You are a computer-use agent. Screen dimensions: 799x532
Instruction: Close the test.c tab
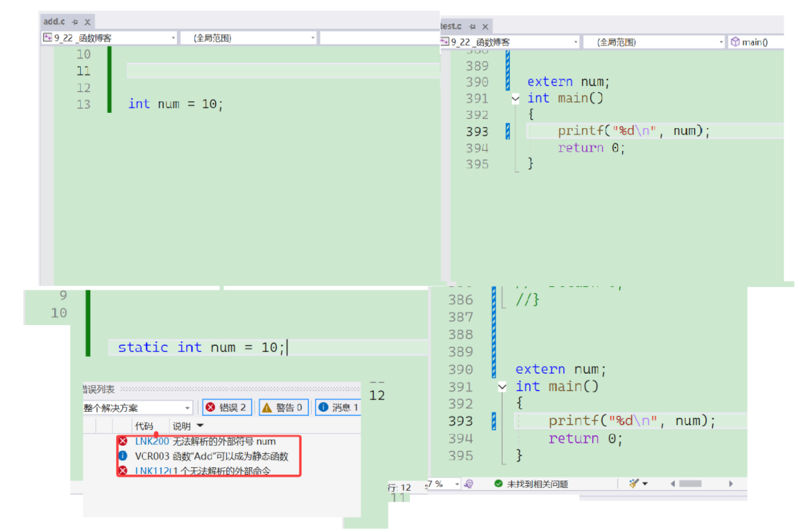485,27
